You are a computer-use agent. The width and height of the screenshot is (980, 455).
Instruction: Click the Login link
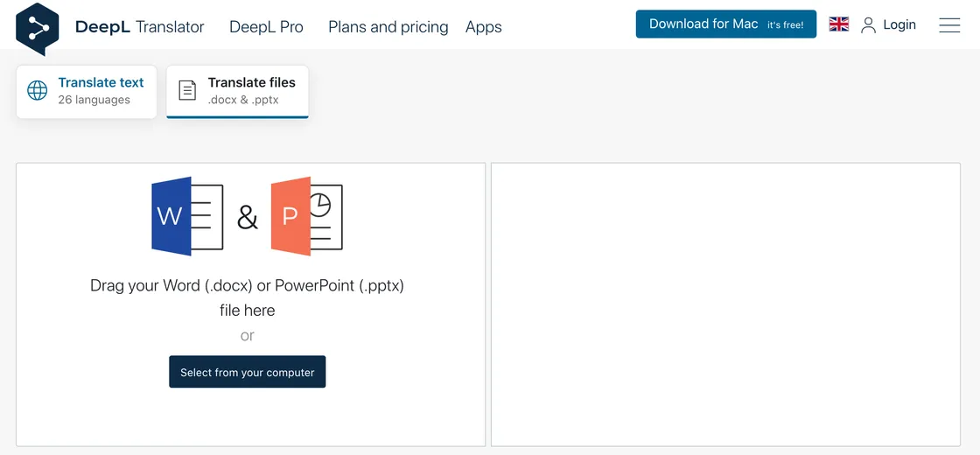[x=899, y=25]
